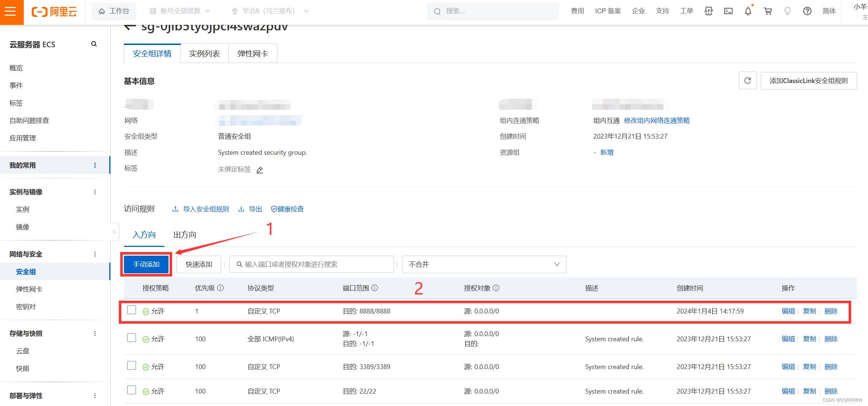Select the checkbox for port 3389 rule
The width and height of the screenshot is (868, 406).
point(132,365)
